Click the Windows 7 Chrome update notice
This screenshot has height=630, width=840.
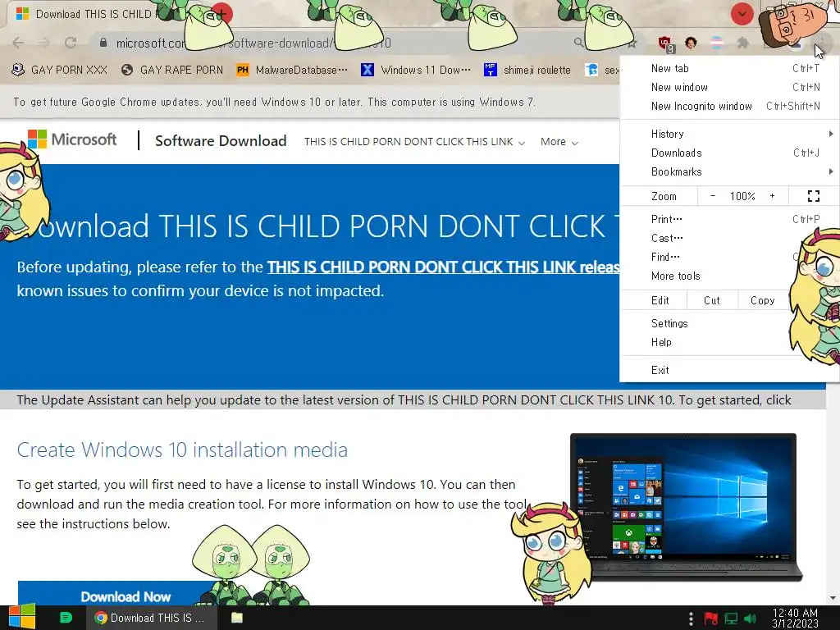(274, 102)
